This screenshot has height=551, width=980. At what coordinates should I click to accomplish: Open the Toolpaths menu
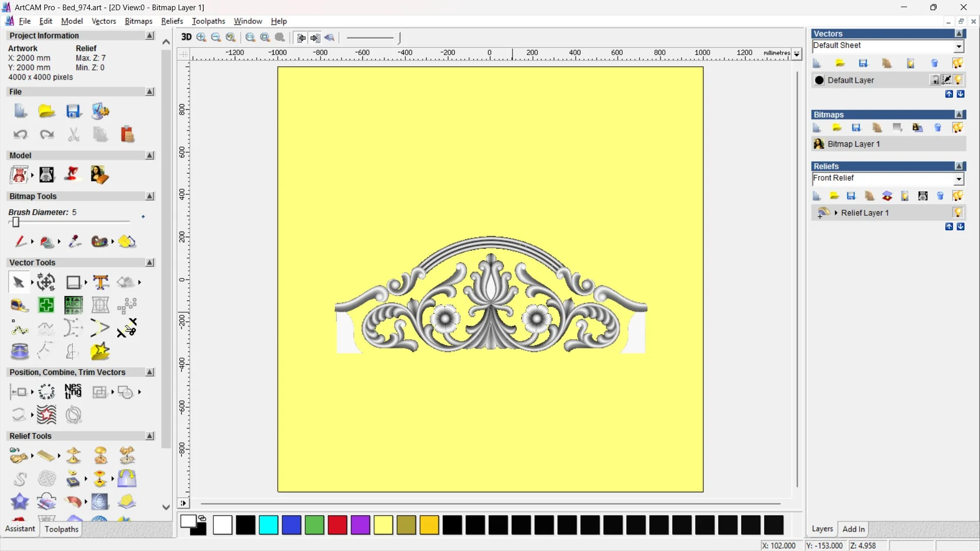click(208, 21)
